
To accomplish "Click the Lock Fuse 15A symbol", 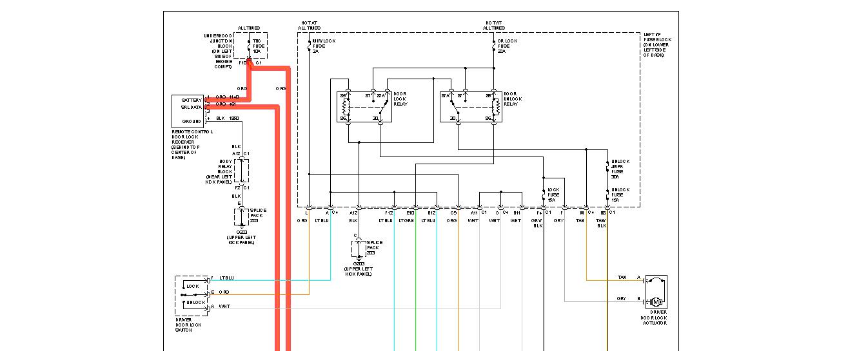I will pyautogui.click(x=544, y=194).
